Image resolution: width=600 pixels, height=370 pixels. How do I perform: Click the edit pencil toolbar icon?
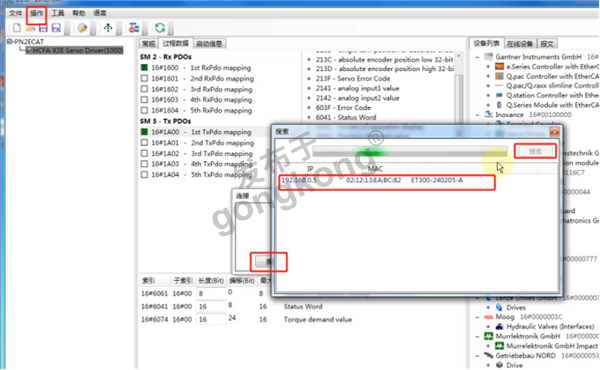(82, 28)
